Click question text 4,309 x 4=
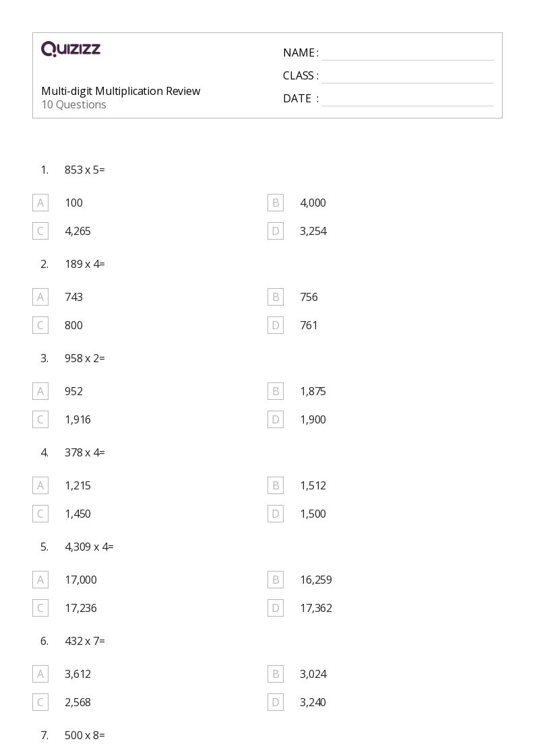535x756 pixels. tap(89, 547)
